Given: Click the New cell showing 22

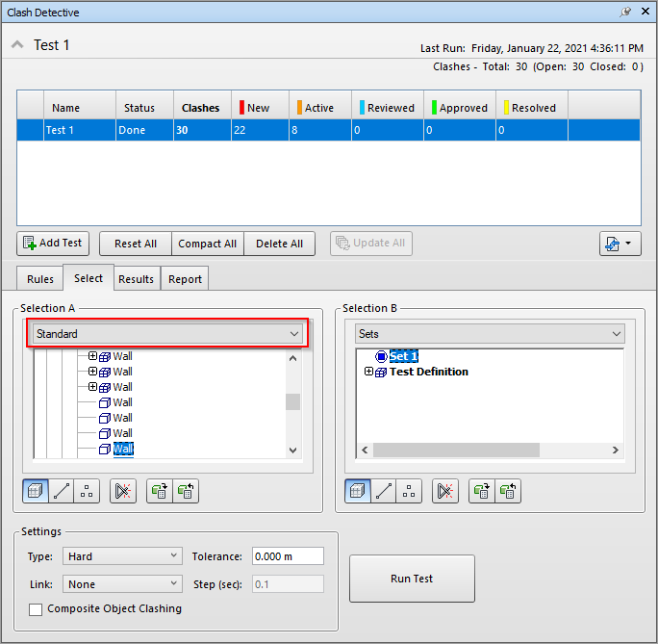Looking at the screenshot, I should pos(260,130).
